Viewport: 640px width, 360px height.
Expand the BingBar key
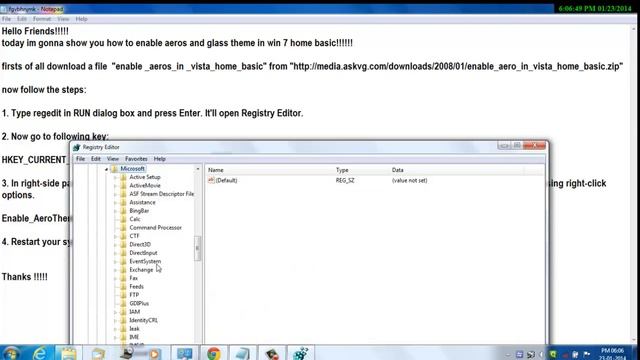coord(116,211)
